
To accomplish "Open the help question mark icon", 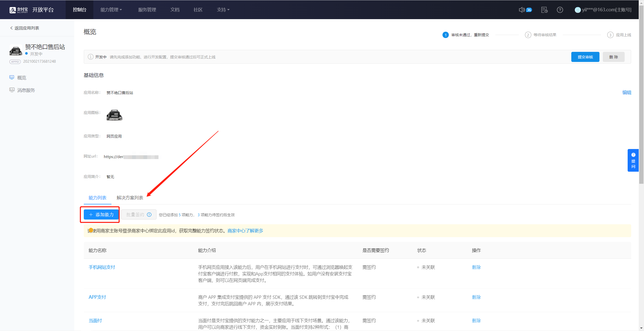I will pos(560,10).
